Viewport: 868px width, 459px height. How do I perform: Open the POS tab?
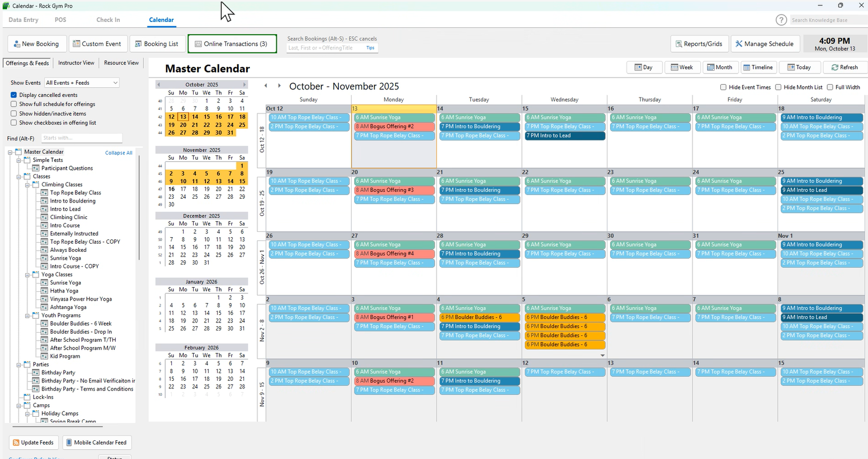coord(60,20)
